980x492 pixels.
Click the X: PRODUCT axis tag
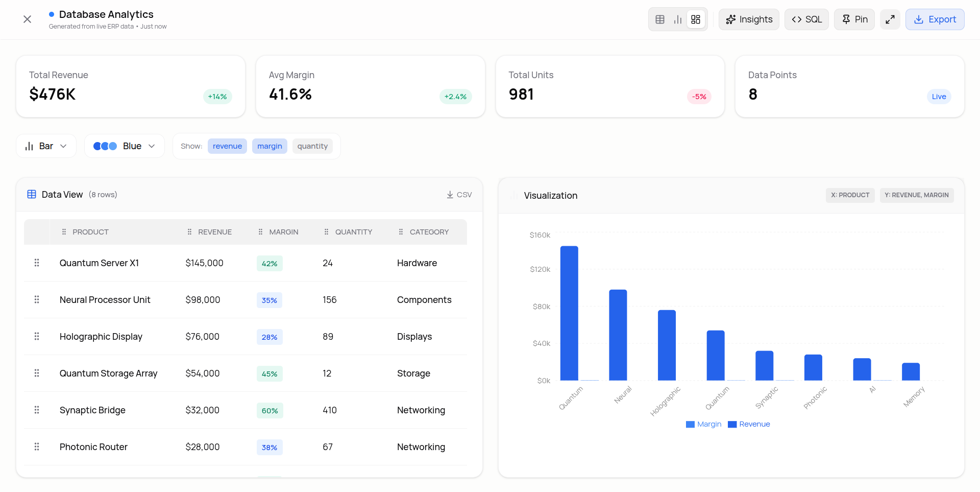pyautogui.click(x=850, y=195)
